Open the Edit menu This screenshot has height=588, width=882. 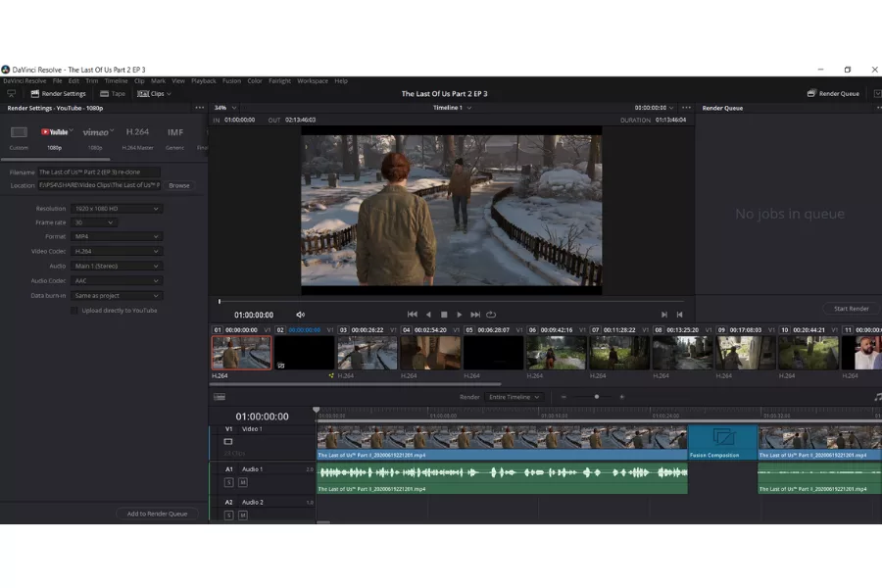[x=73, y=81]
